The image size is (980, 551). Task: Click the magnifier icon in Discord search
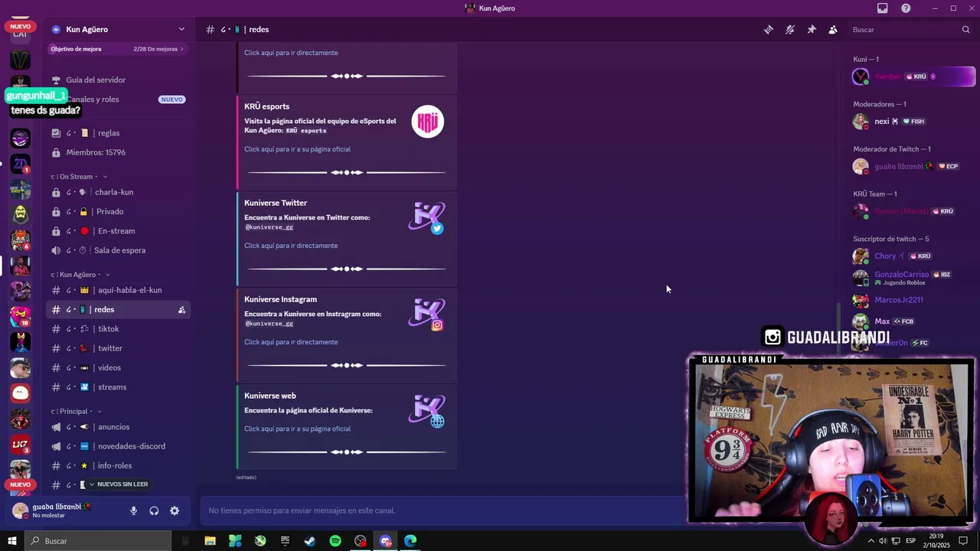[965, 30]
